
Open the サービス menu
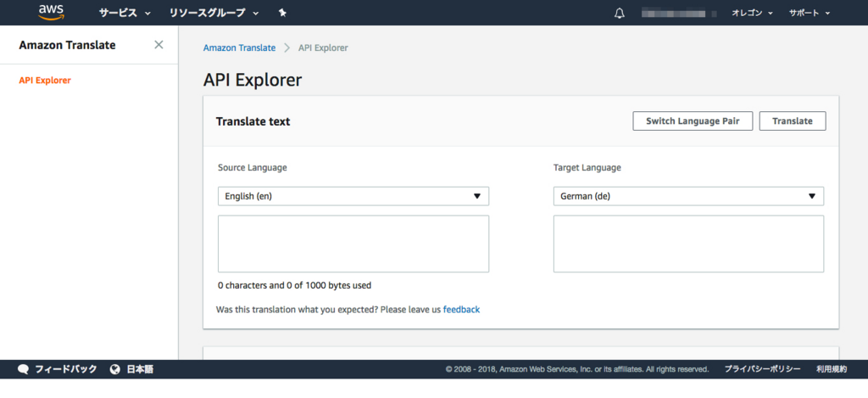click(125, 13)
